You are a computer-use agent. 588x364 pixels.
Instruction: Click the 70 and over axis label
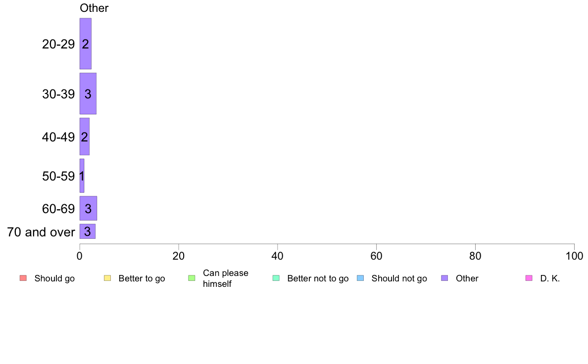click(41, 232)
